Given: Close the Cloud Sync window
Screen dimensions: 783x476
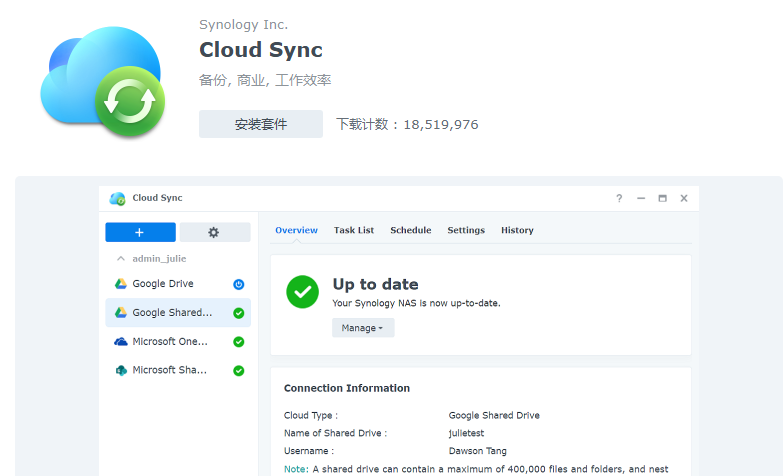Looking at the screenshot, I should tap(684, 198).
